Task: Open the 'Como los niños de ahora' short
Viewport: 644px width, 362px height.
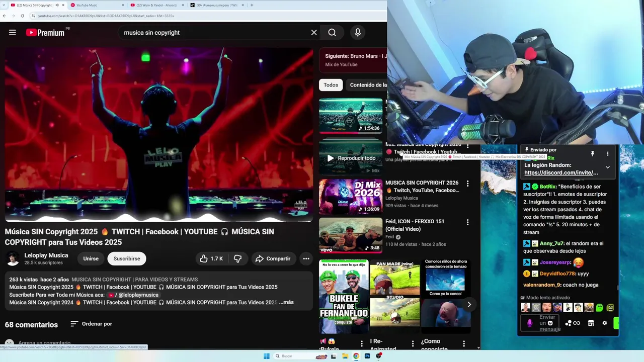Action: (446, 297)
